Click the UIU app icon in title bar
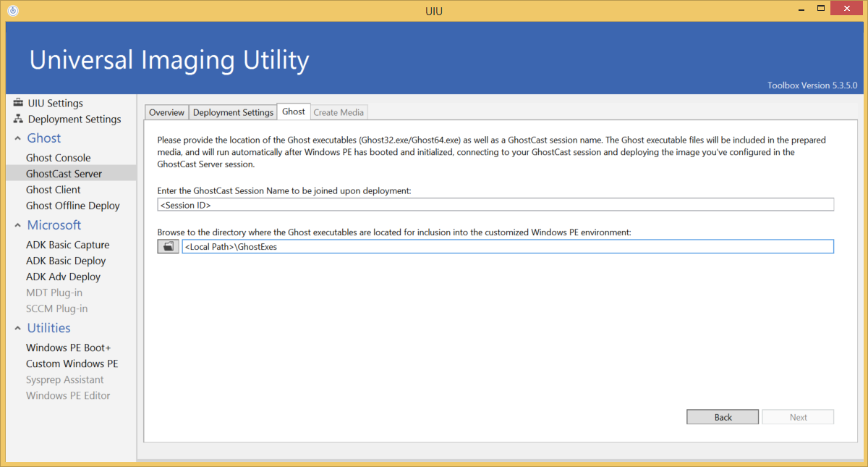The height and width of the screenshot is (467, 868). (12, 11)
